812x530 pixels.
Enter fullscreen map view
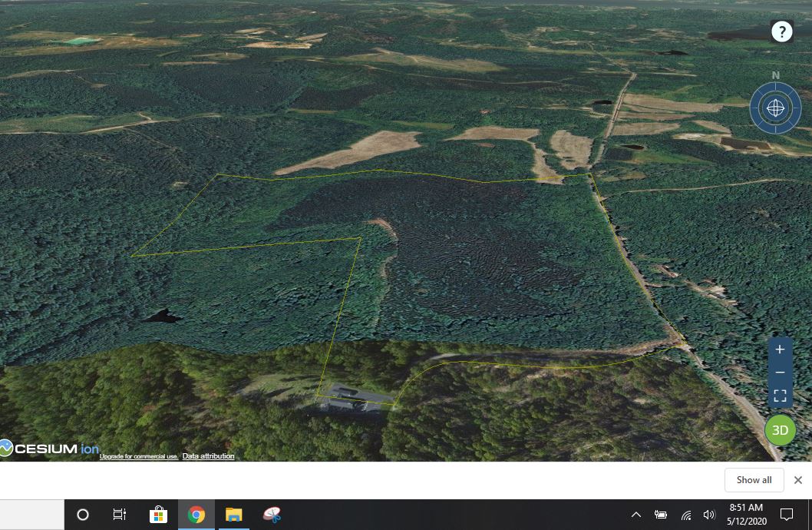pyautogui.click(x=780, y=396)
